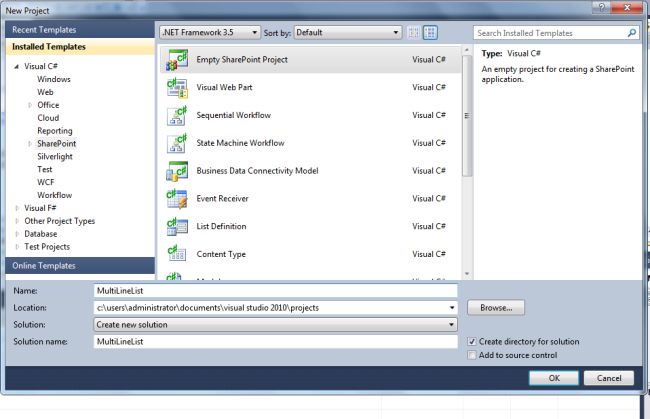
Task: Open the Online Templates section
Action: click(80, 266)
